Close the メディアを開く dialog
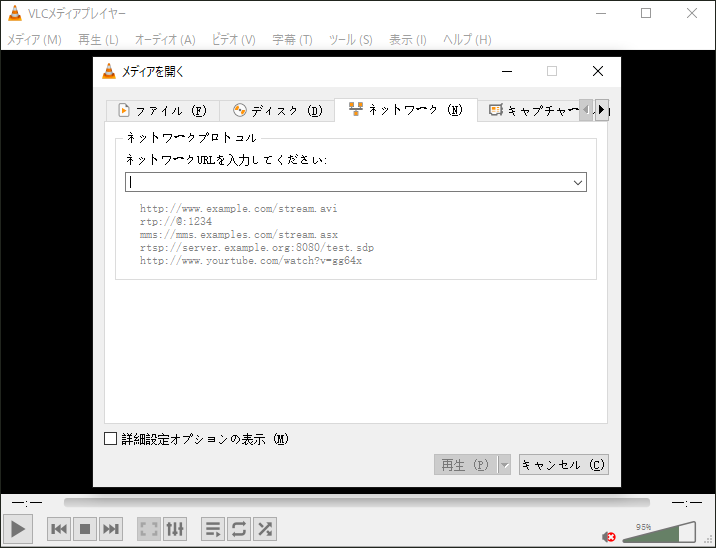This screenshot has height=548, width=716. 598,71
